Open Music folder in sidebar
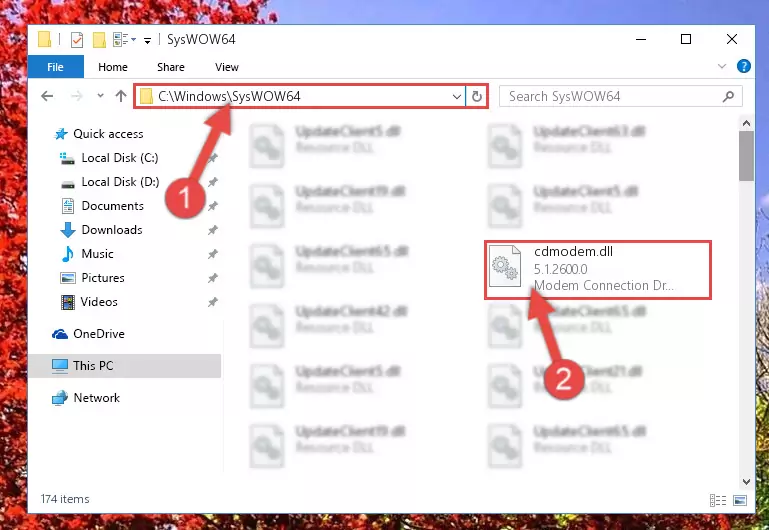 click(x=97, y=254)
